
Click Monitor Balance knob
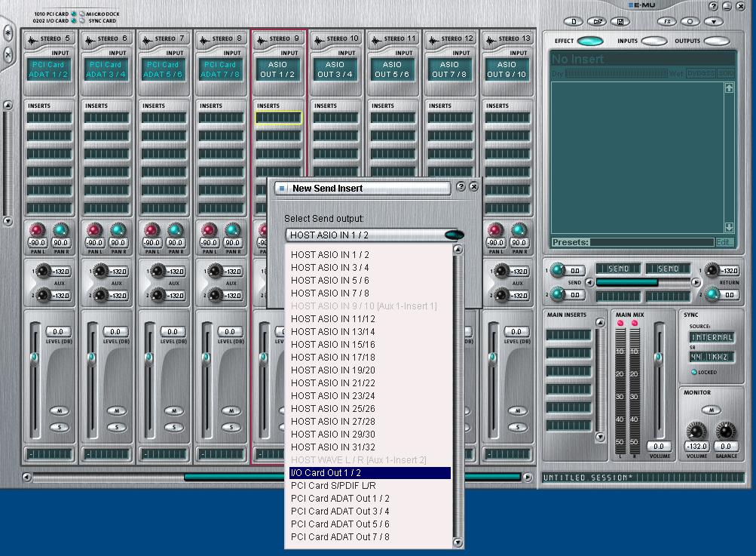tap(726, 431)
